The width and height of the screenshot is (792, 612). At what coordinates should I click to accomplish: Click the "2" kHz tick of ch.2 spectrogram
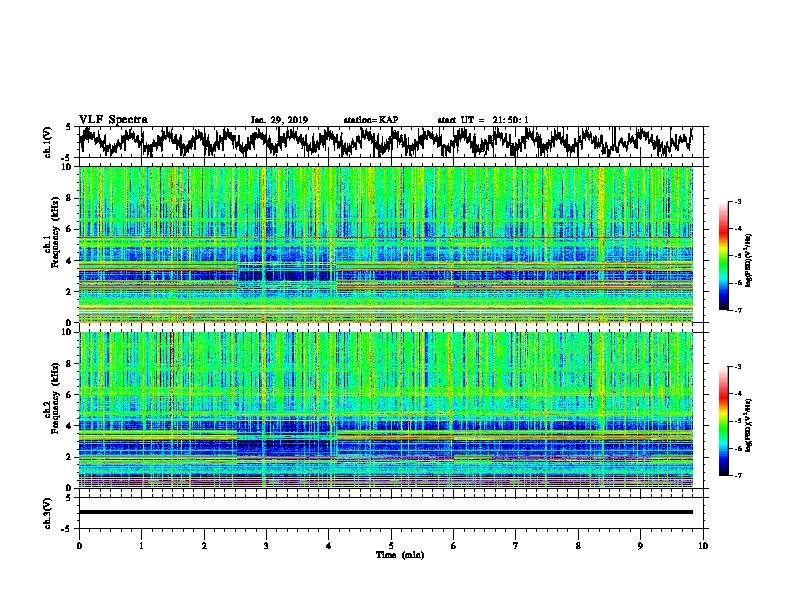tap(70, 457)
